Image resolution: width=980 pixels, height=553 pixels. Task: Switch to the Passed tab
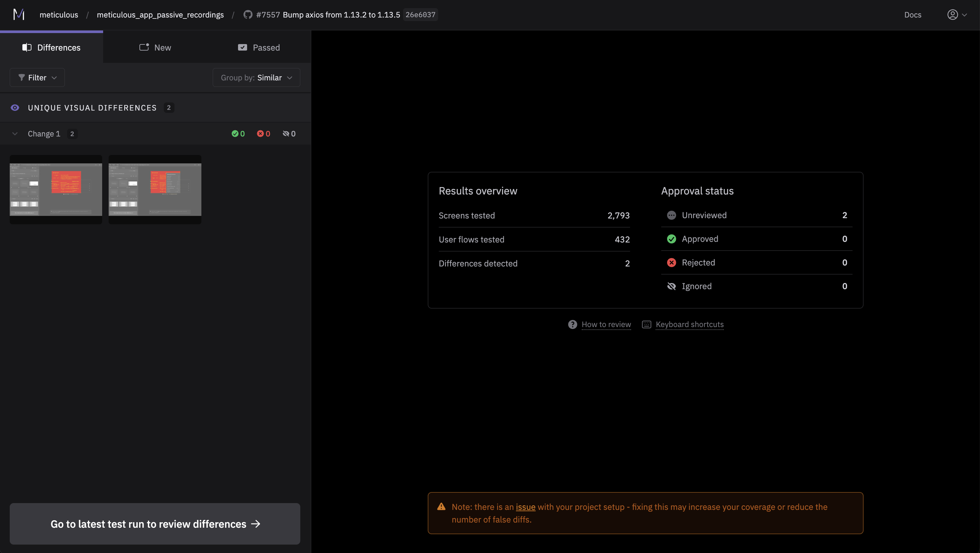tap(259, 48)
